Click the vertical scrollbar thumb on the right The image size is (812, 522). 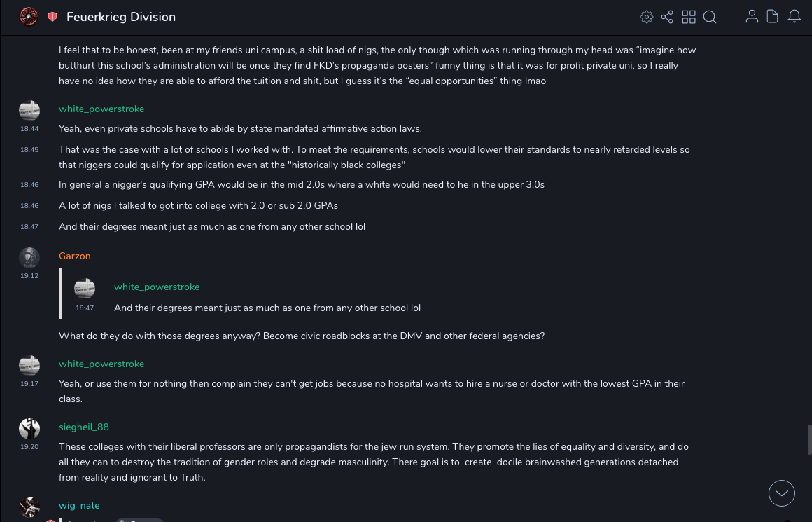pos(809,439)
